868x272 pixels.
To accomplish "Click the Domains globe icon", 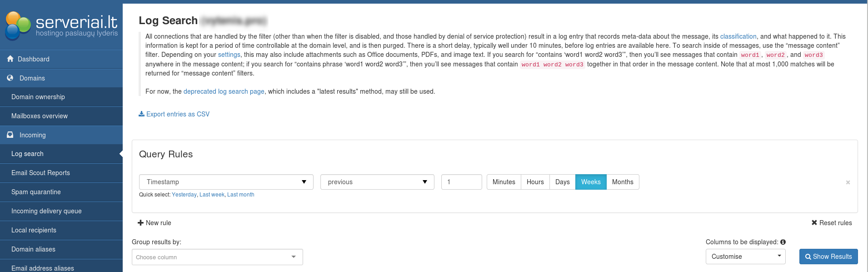I will click(10, 78).
